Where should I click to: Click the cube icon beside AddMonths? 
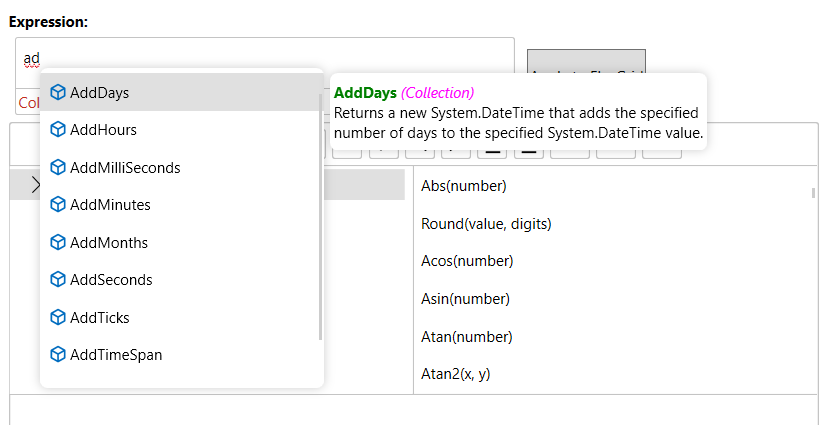coord(58,242)
